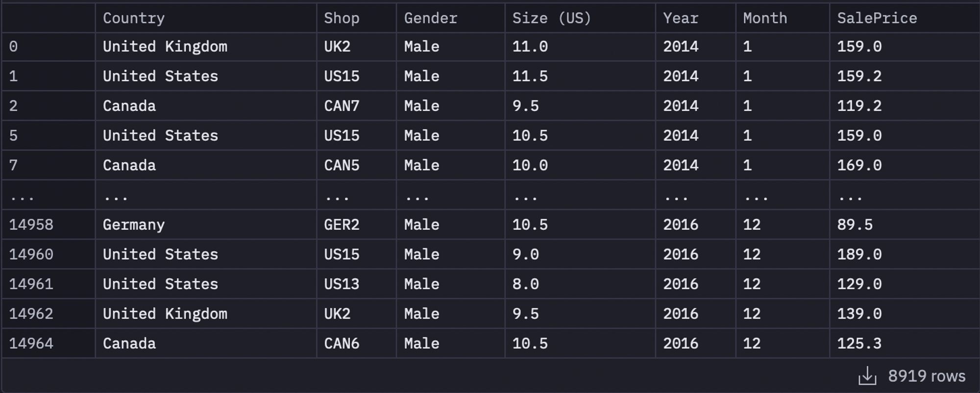The image size is (980, 393).
Task: Select the 89.5 sale price cell
Action: pyautogui.click(x=855, y=224)
